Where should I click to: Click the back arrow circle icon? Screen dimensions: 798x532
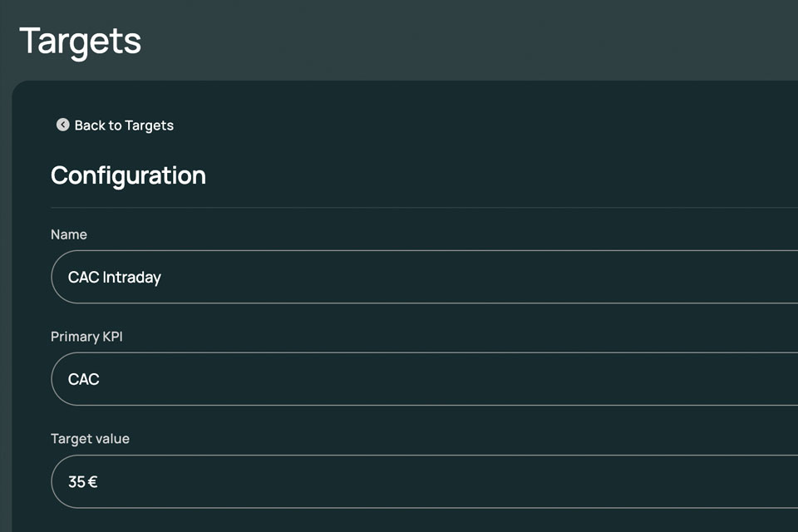tap(62, 125)
